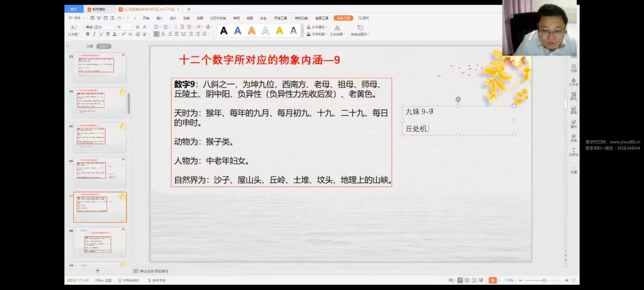Image resolution: width=644 pixels, height=290 pixels.
Task: Click the plus button to add new slide
Action: [98, 270]
